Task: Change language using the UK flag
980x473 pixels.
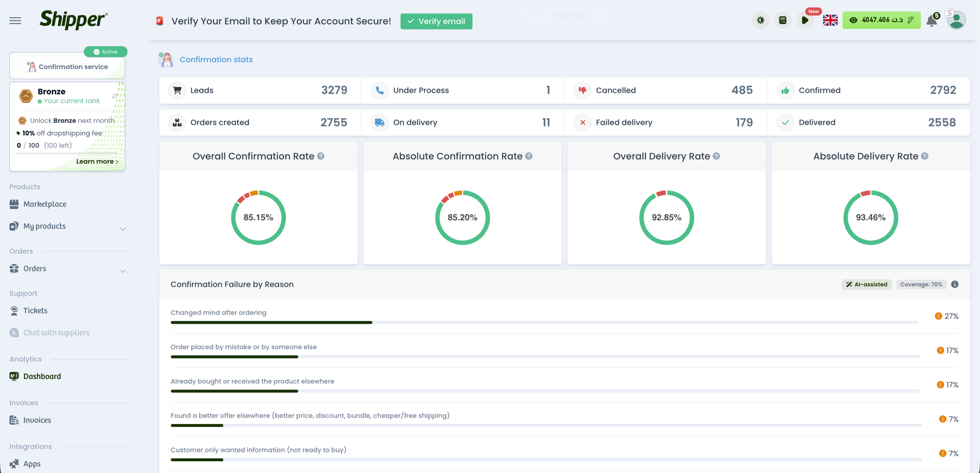Action: click(x=830, y=20)
